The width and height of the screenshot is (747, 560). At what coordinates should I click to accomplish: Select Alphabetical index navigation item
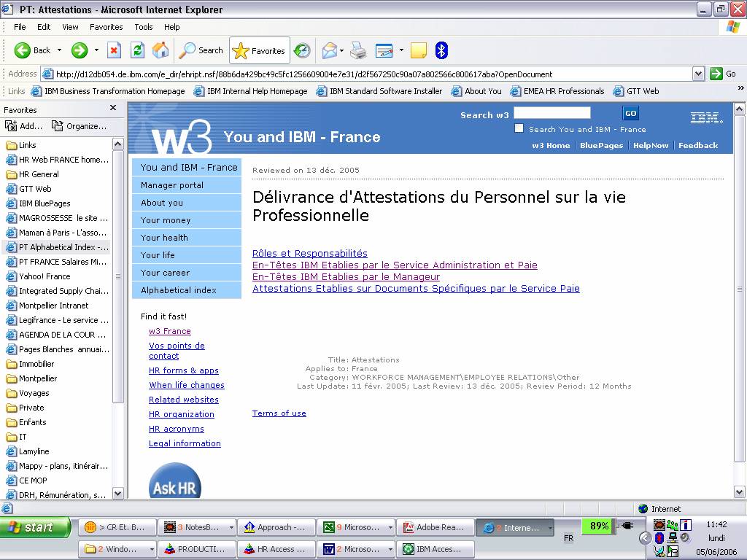point(187,290)
